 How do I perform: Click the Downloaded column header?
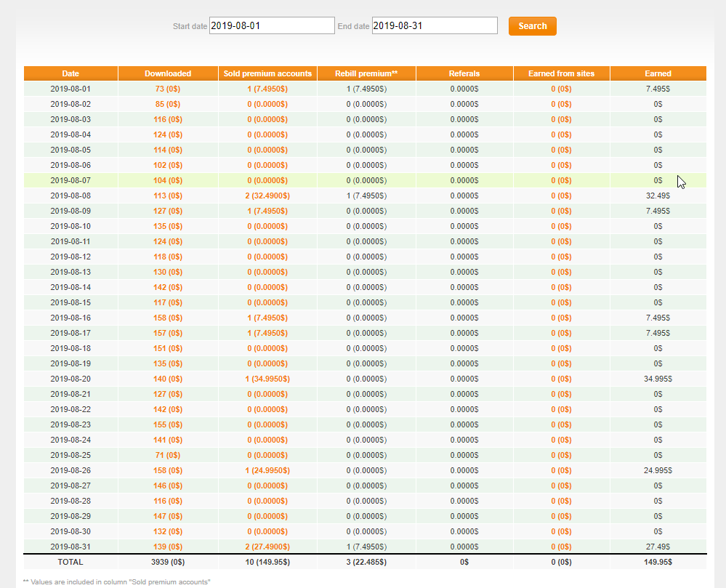pyautogui.click(x=168, y=73)
